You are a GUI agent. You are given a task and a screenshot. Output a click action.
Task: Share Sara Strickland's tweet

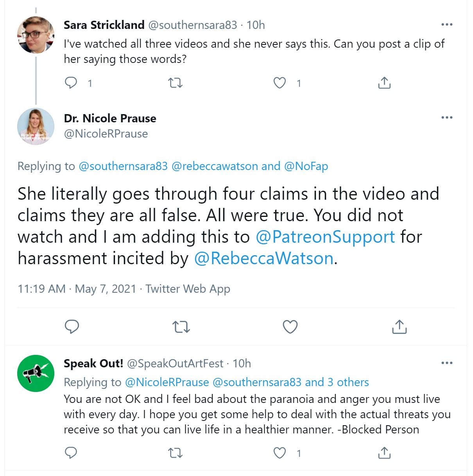pyautogui.click(x=384, y=83)
